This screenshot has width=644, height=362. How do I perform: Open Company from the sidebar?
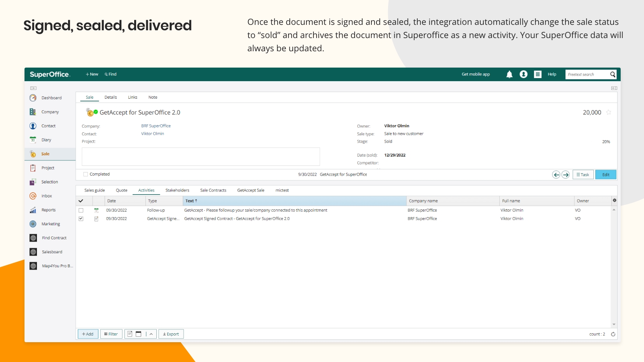click(x=50, y=112)
